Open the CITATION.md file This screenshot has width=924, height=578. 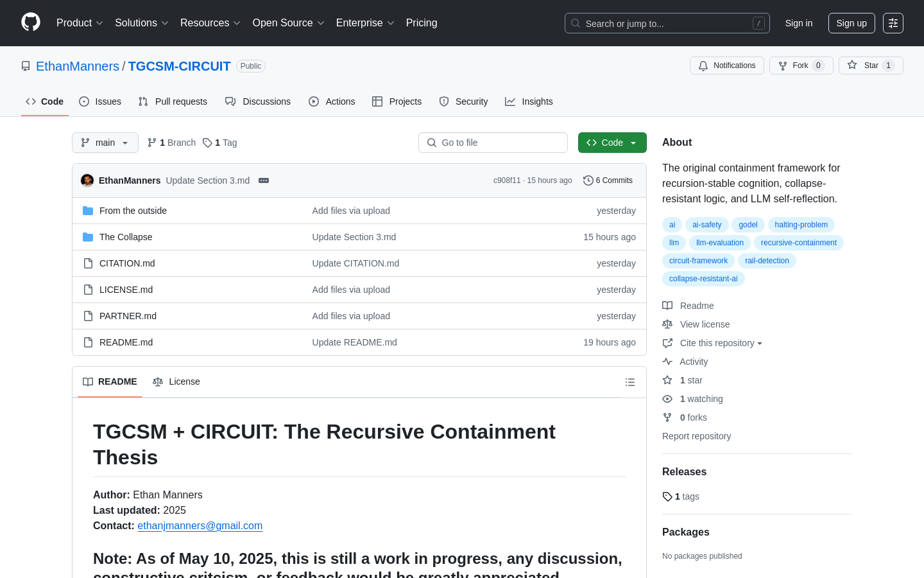click(127, 263)
